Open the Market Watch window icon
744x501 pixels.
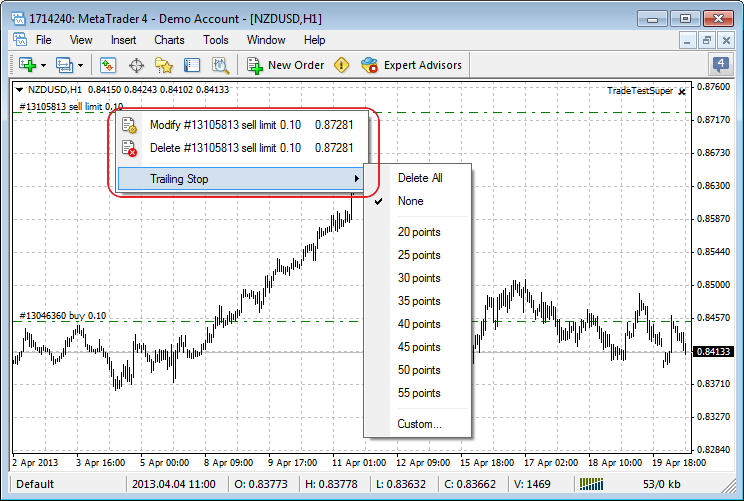108,65
